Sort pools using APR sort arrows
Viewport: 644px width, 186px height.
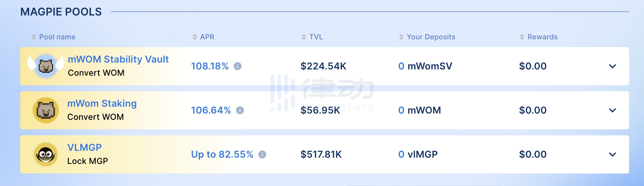tap(195, 37)
